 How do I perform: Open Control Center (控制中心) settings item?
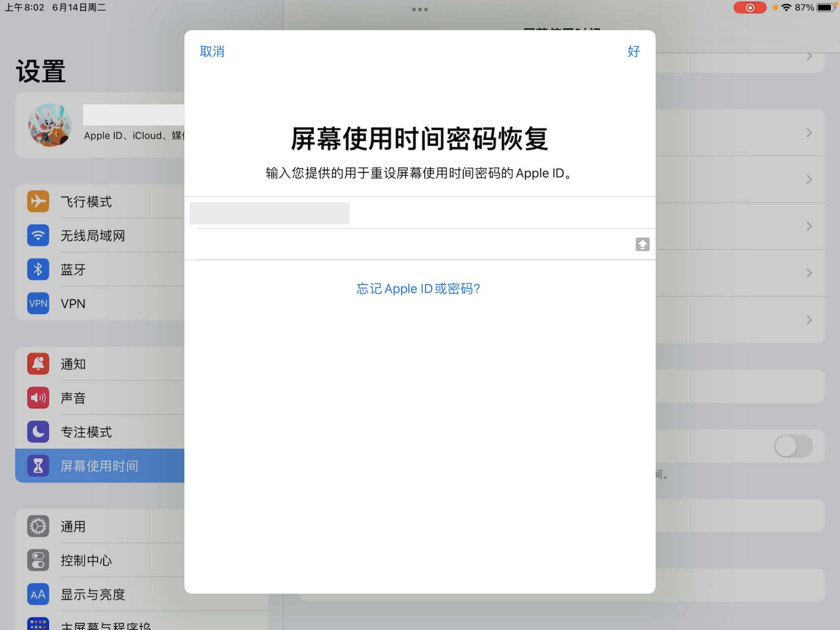86,561
